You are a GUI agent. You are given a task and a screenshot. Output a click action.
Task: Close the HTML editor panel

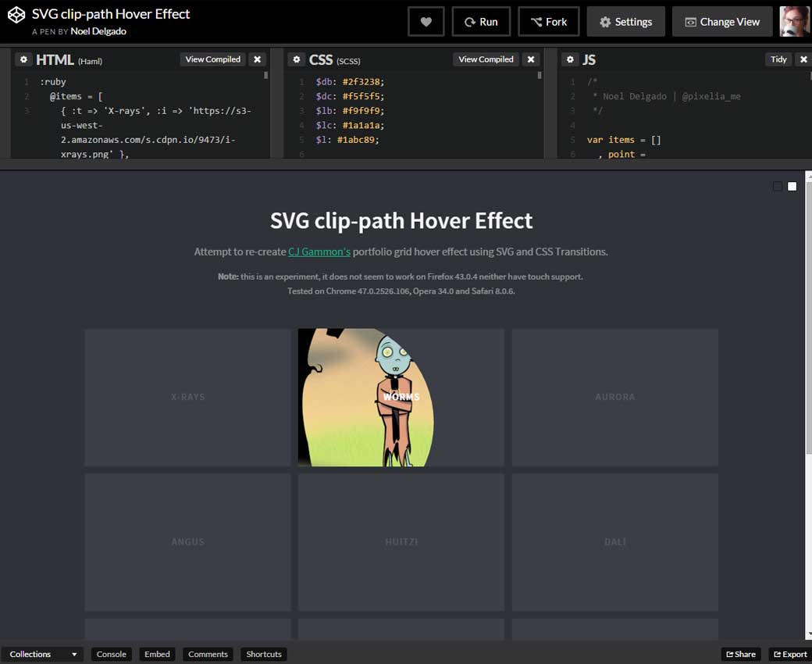click(x=258, y=59)
